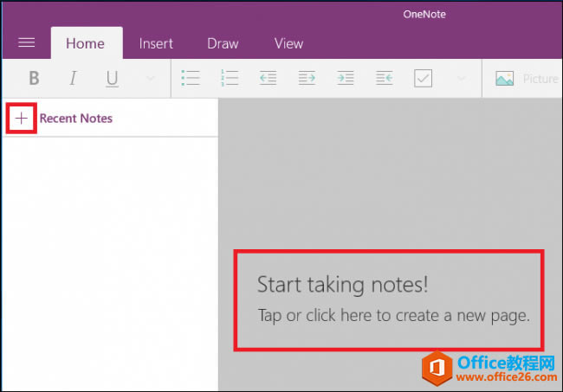The image size is (563, 392).
Task: Toggle italic formatting
Action: point(74,78)
